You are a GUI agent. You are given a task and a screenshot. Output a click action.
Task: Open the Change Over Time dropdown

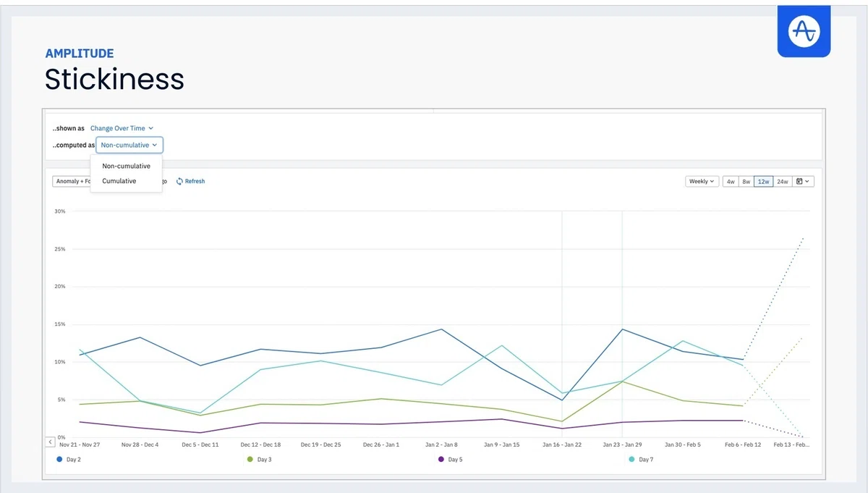pyautogui.click(x=122, y=128)
